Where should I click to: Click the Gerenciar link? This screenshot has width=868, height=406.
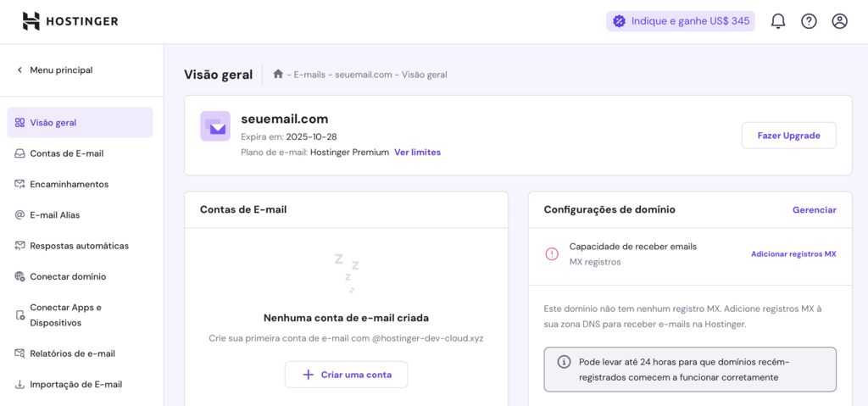[x=815, y=210]
